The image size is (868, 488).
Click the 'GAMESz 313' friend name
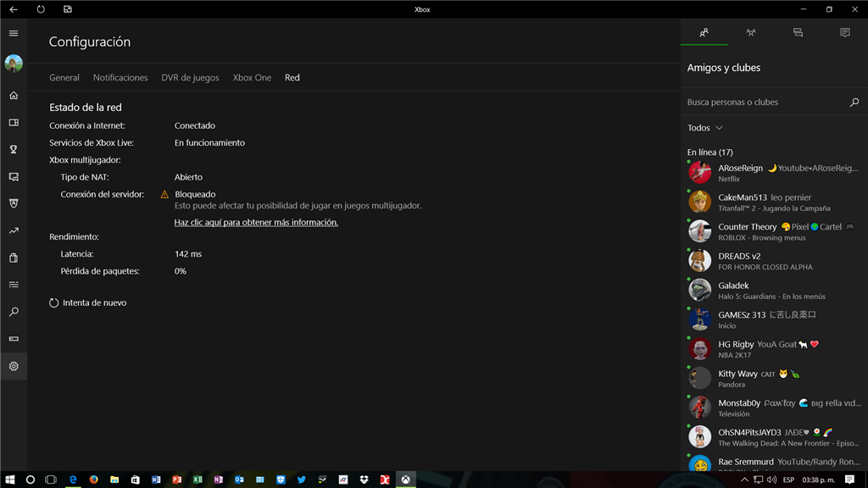tap(742, 315)
